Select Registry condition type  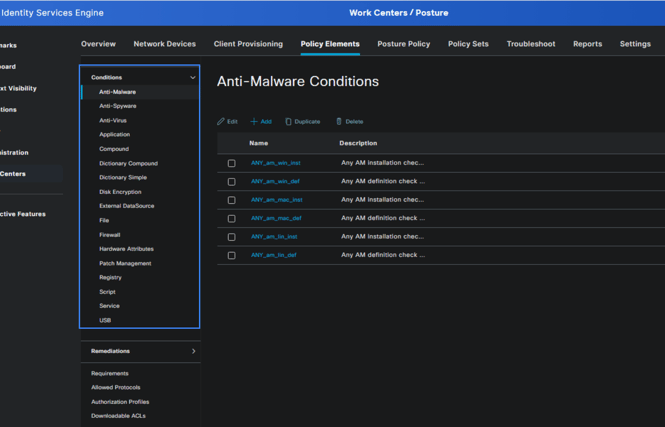click(110, 277)
